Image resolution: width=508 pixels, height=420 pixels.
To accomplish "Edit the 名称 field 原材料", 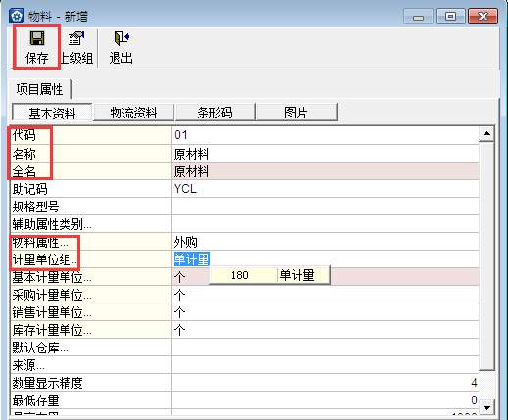I will click(325, 154).
